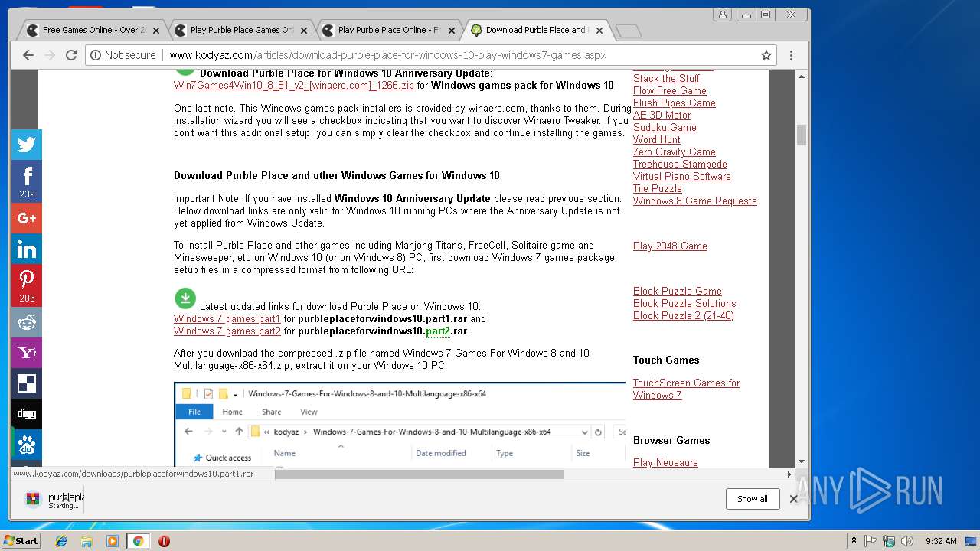This screenshot has height=551, width=980.
Task: Share via Google+ sidebar icon
Action: pyautogui.click(x=27, y=218)
